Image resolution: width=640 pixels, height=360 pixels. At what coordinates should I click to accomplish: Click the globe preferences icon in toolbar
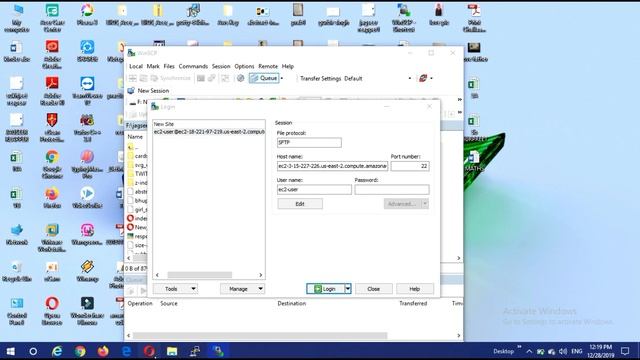tap(240, 78)
